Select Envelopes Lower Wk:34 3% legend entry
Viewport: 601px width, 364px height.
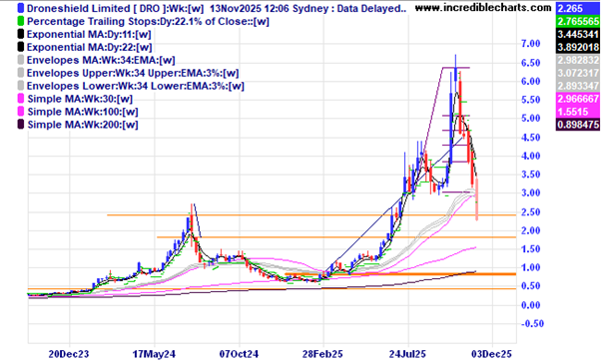(x=136, y=86)
